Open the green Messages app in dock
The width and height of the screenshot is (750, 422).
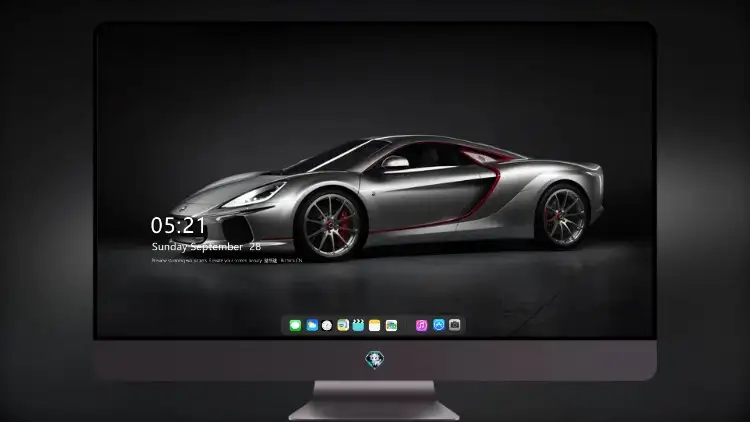click(x=295, y=325)
